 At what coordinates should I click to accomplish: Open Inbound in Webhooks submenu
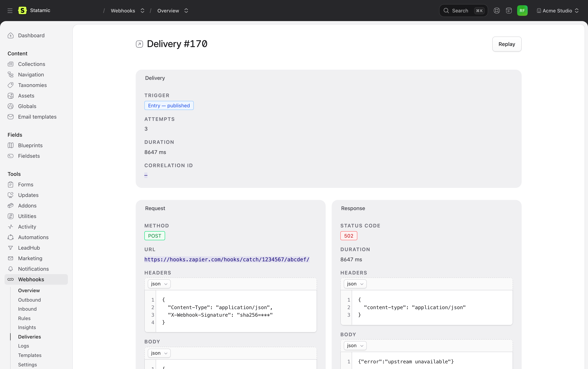pyautogui.click(x=27, y=309)
